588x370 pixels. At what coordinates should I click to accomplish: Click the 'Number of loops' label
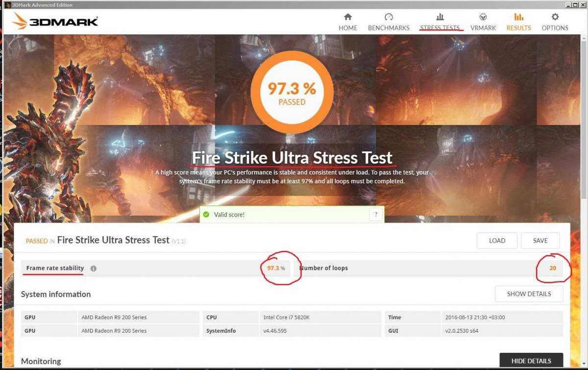[x=324, y=268]
